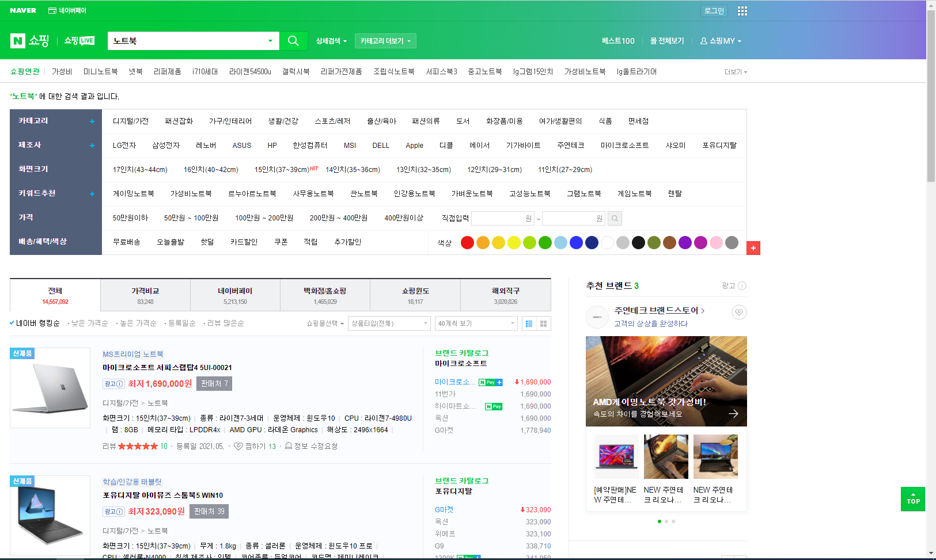Switch to 네이버페이 tab
The image size is (936, 560).
click(x=235, y=295)
